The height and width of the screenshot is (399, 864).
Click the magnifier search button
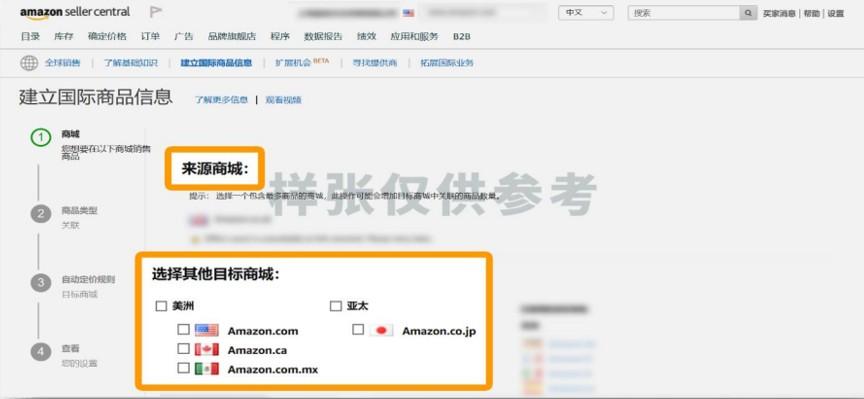click(748, 13)
